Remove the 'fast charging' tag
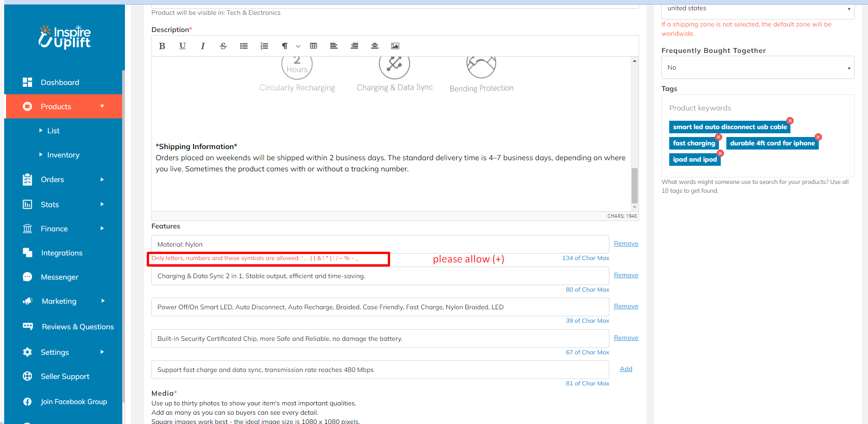This screenshot has width=868, height=424. click(x=718, y=137)
